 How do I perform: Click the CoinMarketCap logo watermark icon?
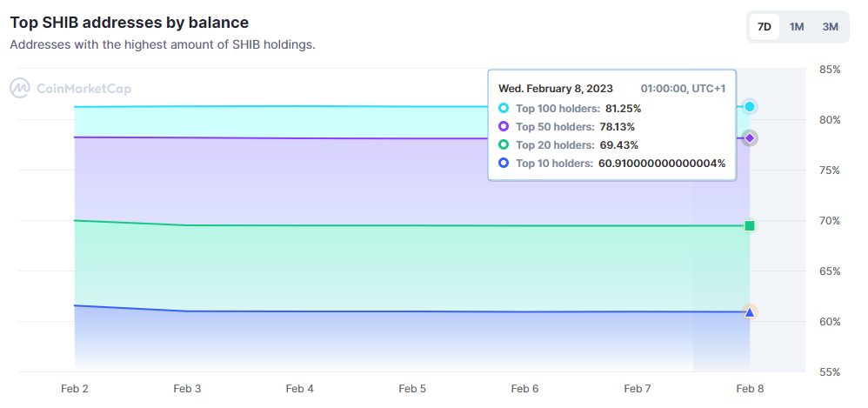[x=21, y=88]
